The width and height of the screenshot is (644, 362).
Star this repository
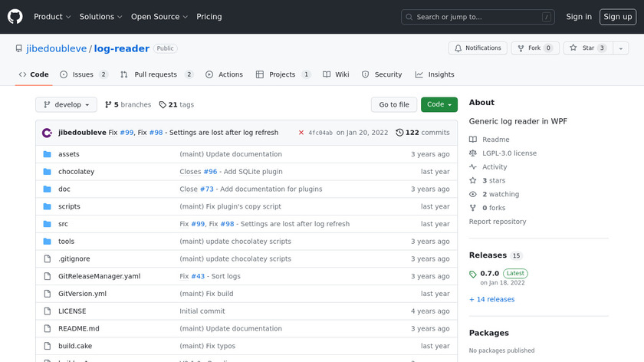pyautogui.click(x=583, y=48)
